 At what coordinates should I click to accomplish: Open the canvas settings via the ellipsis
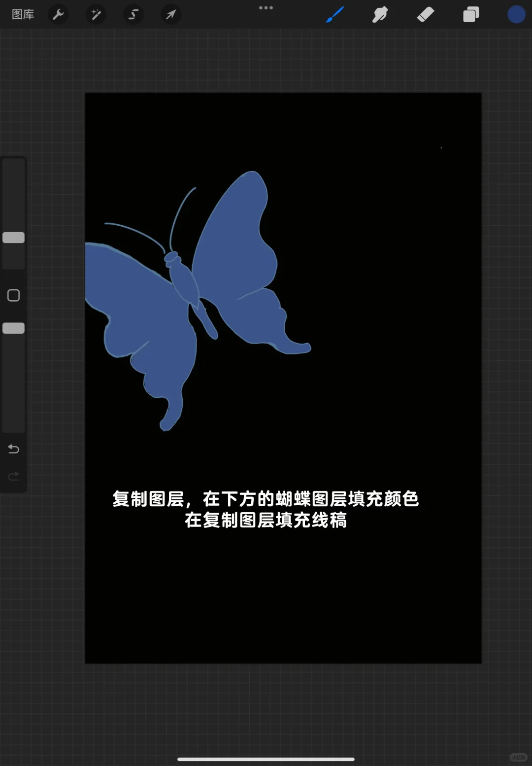point(266,7)
